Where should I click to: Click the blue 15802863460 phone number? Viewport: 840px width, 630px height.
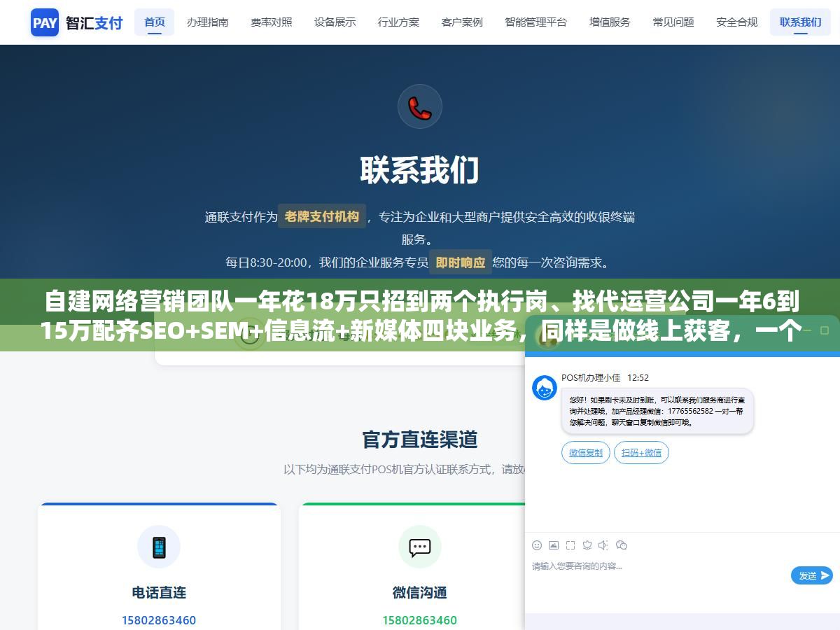click(159, 620)
